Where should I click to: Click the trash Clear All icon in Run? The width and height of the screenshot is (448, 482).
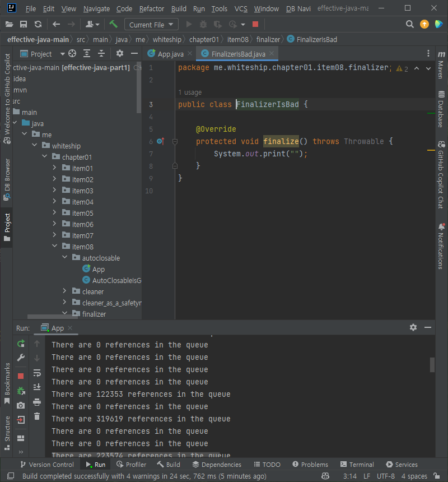(x=37, y=416)
